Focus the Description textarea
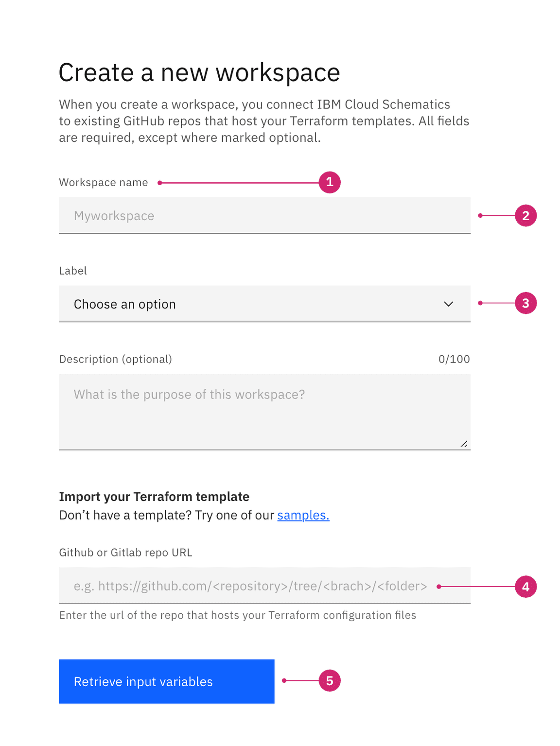Viewport: 560px width, 746px height. click(x=264, y=412)
